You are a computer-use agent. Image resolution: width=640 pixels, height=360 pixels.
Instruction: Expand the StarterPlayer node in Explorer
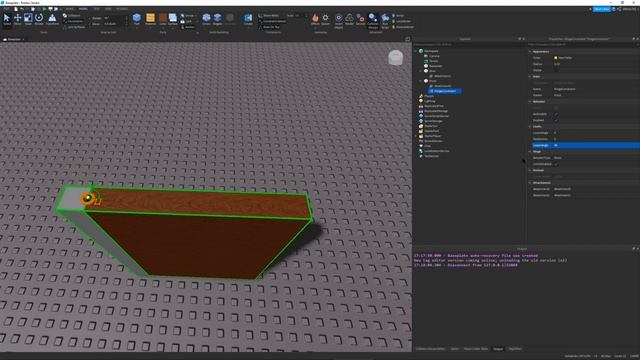coord(416,136)
